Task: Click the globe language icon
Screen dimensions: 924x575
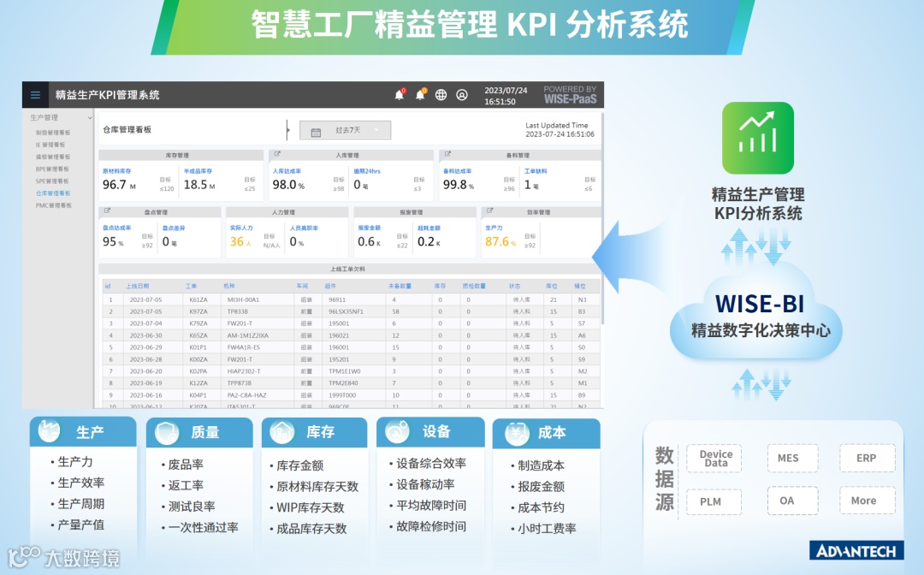Action: pos(441,95)
